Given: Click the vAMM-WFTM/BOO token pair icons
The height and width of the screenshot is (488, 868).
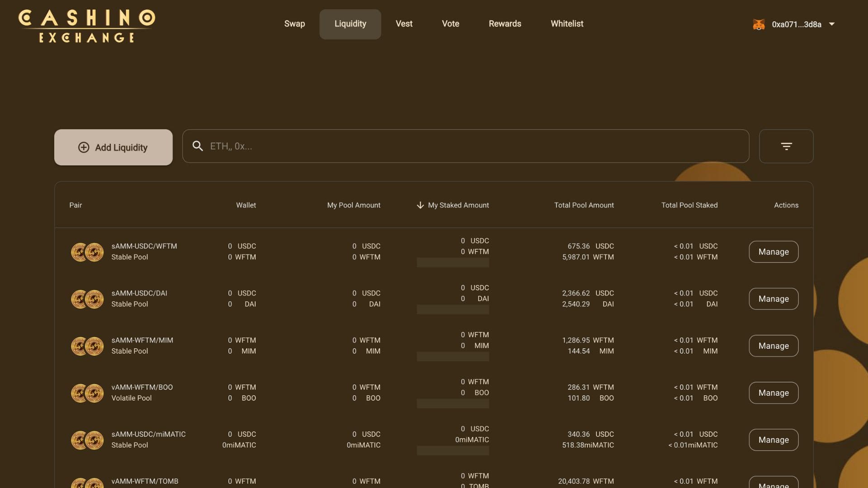Looking at the screenshot, I should 87,393.
